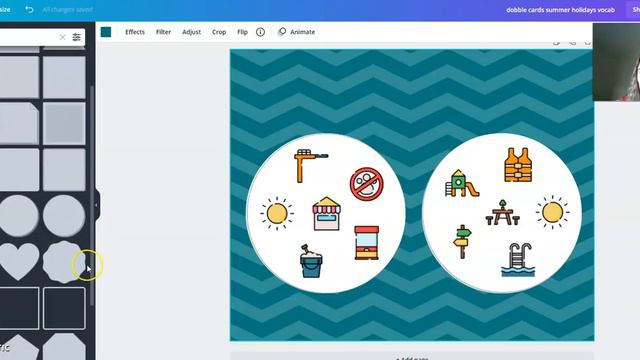This screenshot has height=360, width=640.
Task: Open the Effects menu
Action: 135,32
